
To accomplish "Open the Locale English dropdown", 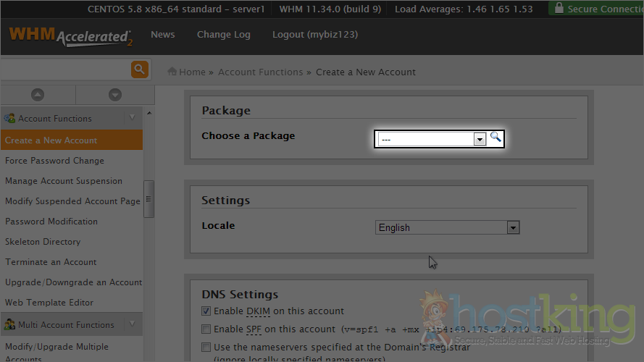I will click(x=448, y=227).
